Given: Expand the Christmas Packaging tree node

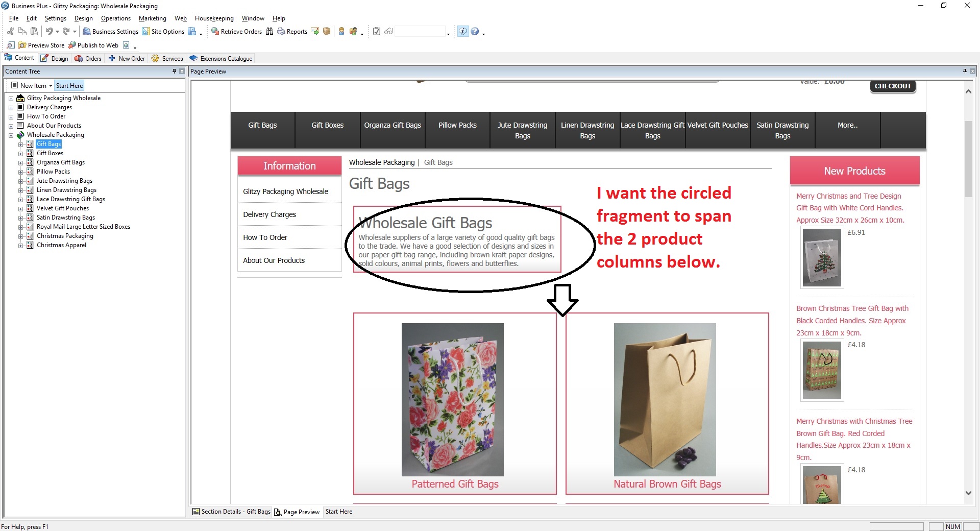Looking at the screenshot, I should point(21,236).
